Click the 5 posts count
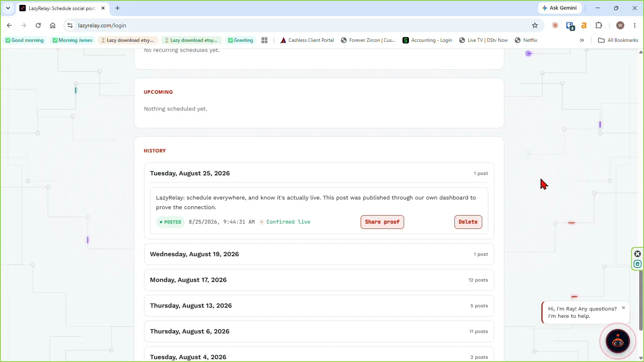644x362 pixels. 479,306
